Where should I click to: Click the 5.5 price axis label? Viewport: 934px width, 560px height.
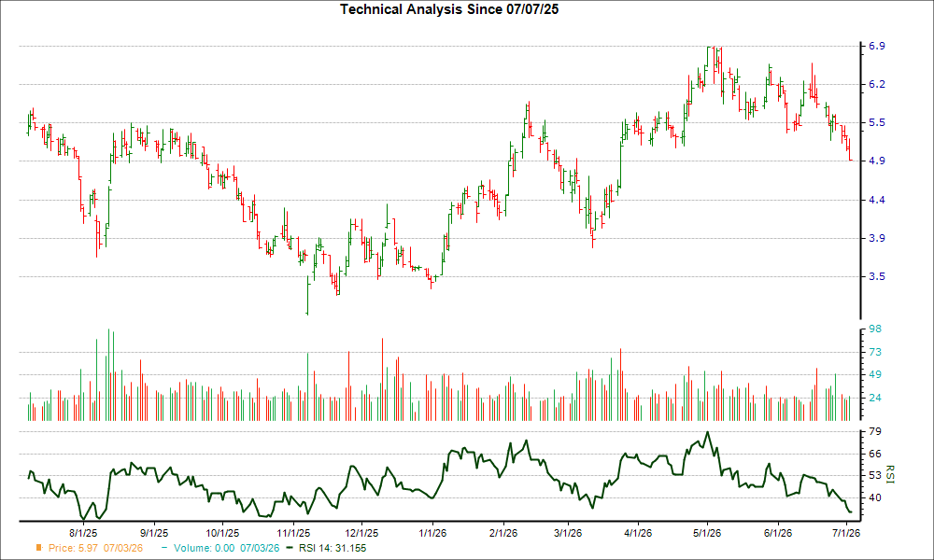coord(876,122)
